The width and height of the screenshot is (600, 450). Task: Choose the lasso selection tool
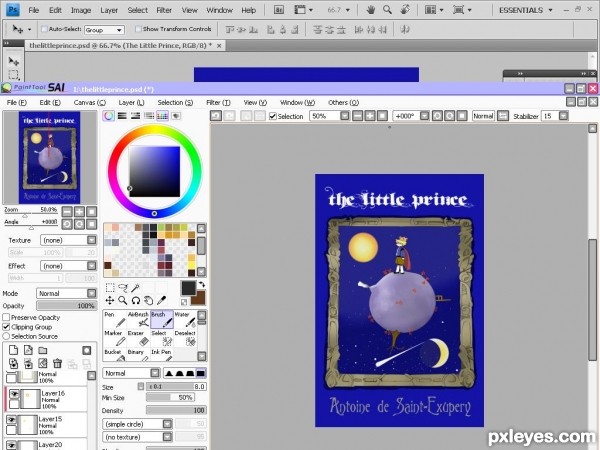pos(123,287)
